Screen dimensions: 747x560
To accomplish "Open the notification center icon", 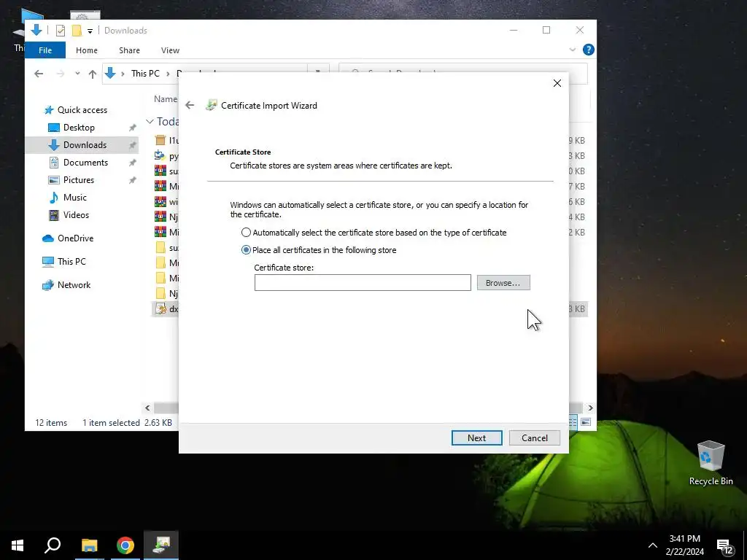I will [724, 546].
